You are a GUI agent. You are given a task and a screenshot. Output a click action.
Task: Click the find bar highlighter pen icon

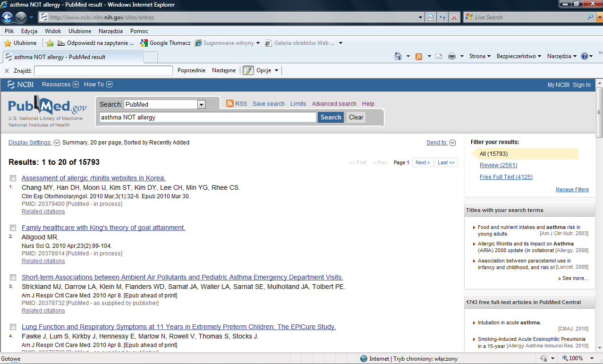248,70
